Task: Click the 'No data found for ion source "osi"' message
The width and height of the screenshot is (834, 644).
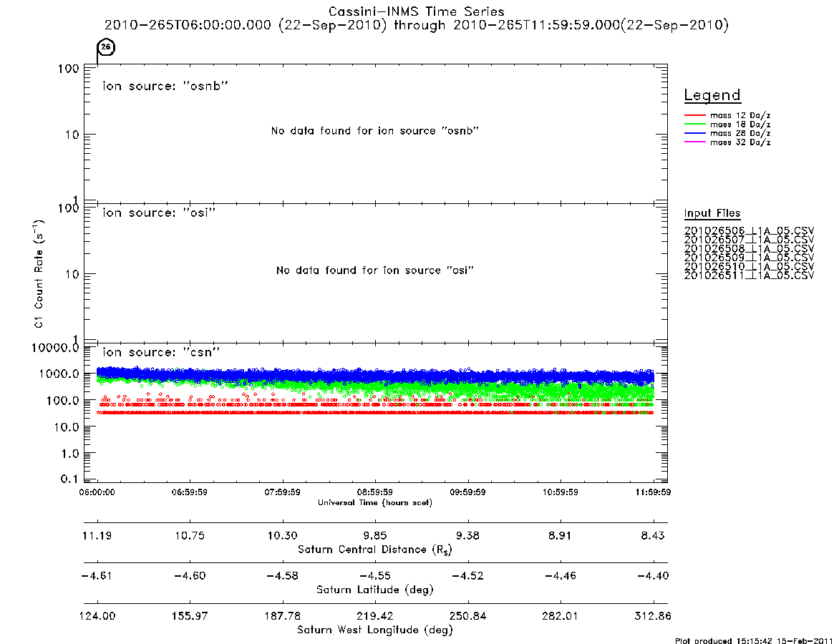Action: 375,270
